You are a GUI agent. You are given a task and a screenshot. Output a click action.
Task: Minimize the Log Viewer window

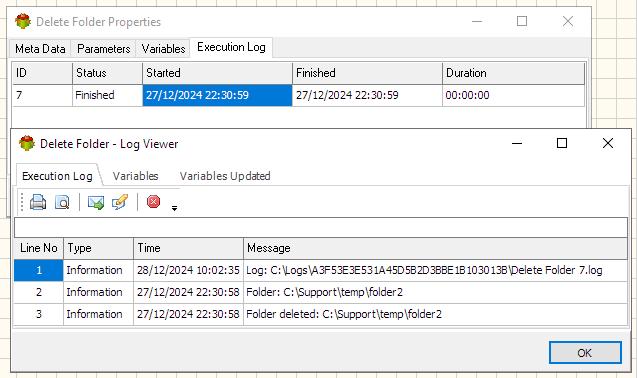(517, 143)
